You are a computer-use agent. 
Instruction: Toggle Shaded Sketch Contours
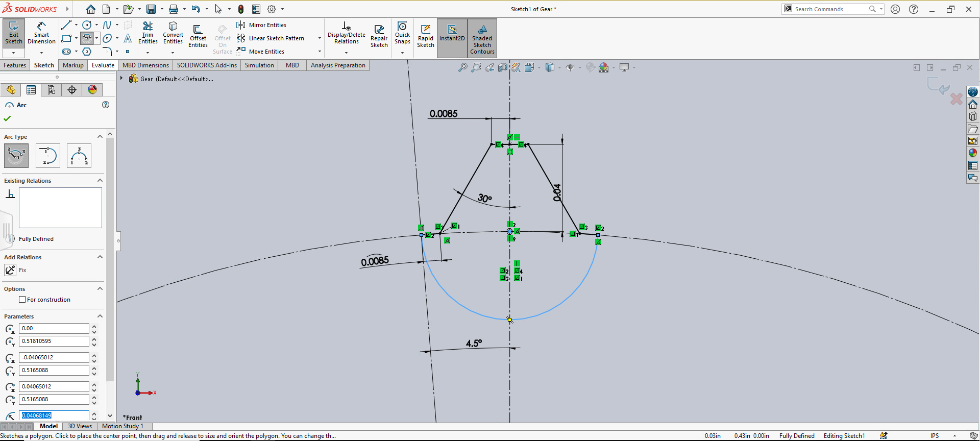pyautogui.click(x=482, y=38)
